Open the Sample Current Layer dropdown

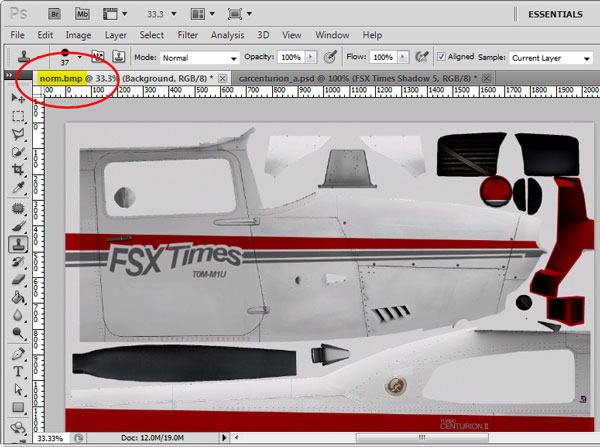551,58
